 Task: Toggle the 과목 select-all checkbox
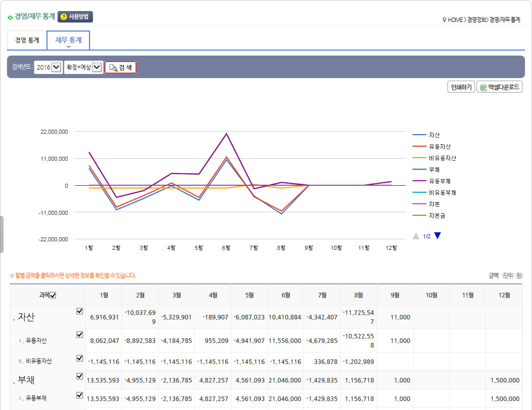click(53, 295)
